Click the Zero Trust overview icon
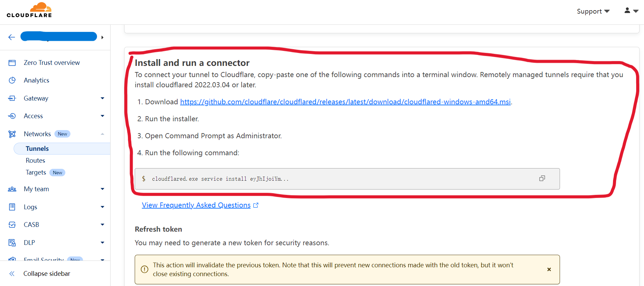Screen dimensions: 644x286 (12, 63)
